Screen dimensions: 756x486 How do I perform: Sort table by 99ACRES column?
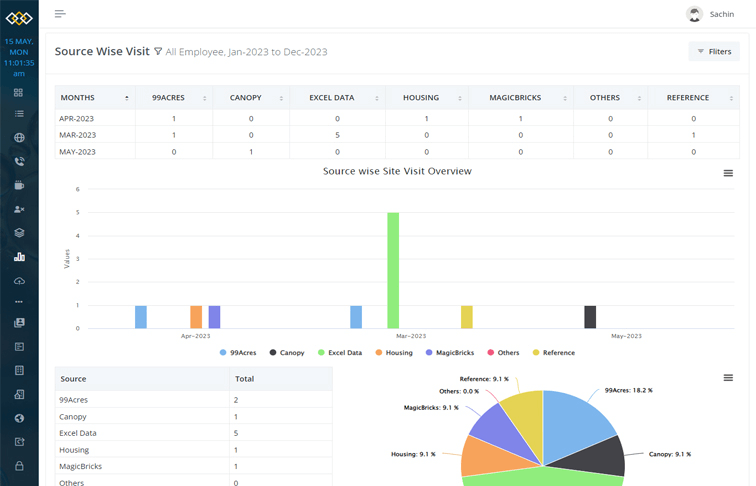pyautogui.click(x=174, y=97)
